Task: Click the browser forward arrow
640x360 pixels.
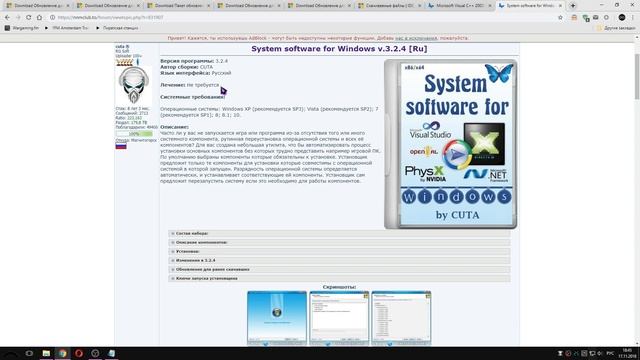Action: [x=18, y=18]
